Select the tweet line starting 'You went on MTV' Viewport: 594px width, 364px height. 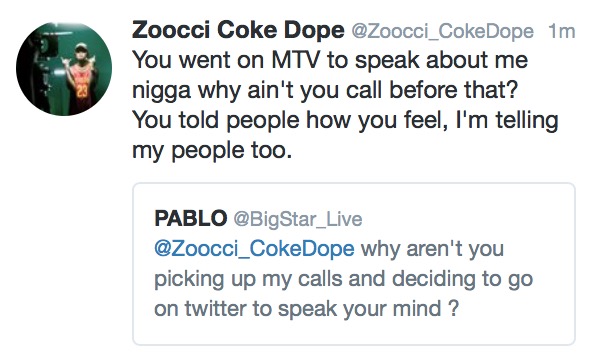pyautogui.click(x=330, y=61)
